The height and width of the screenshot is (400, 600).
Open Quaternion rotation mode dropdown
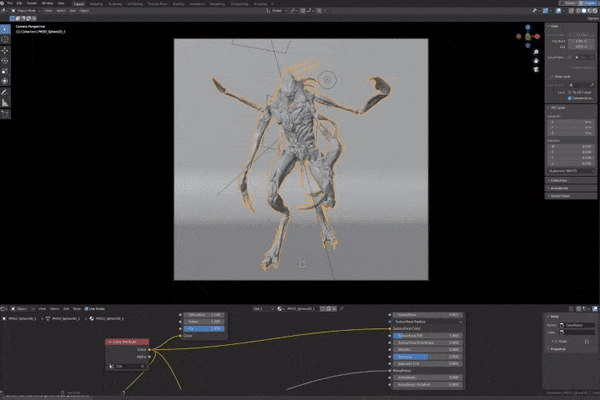571,171
